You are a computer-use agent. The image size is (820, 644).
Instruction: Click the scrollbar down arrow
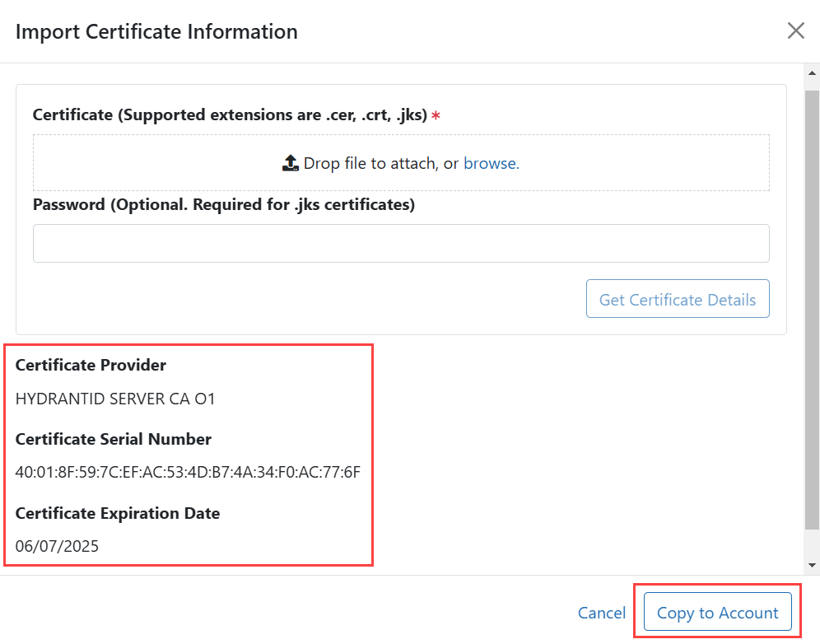pos(812,565)
